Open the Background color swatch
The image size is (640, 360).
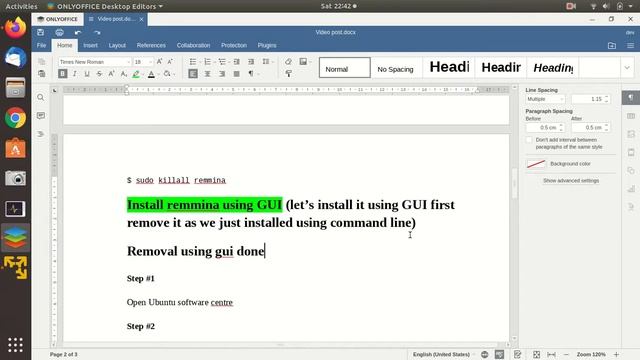536,164
